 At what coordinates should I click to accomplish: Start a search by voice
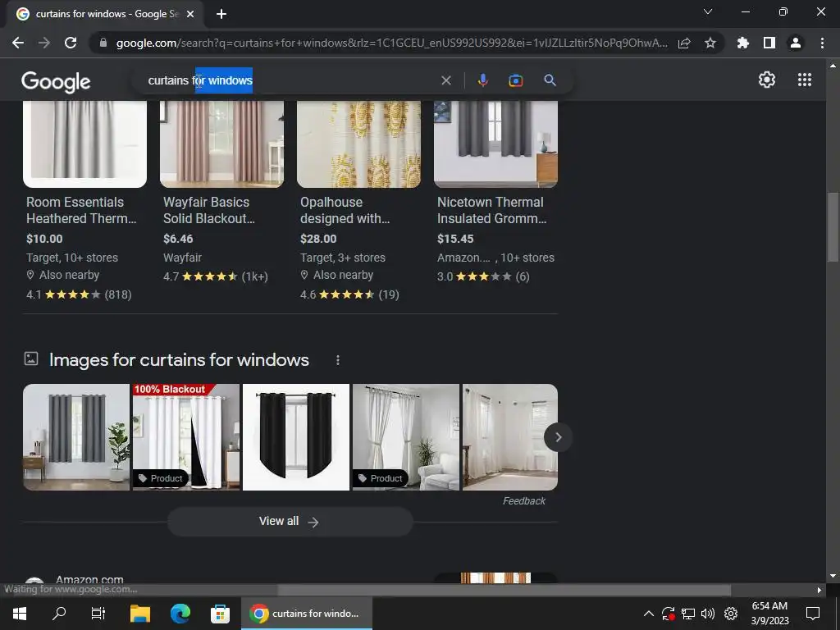482,80
